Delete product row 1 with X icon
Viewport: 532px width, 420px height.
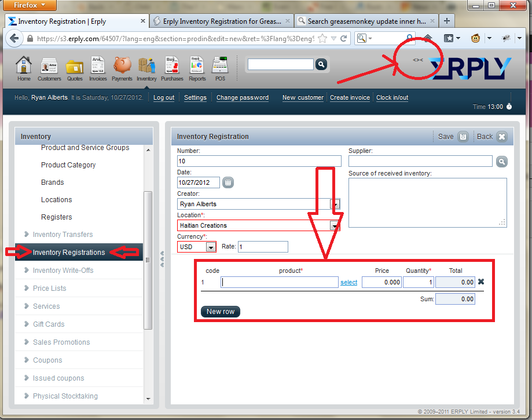pyautogui.click(x=481, y=282)
